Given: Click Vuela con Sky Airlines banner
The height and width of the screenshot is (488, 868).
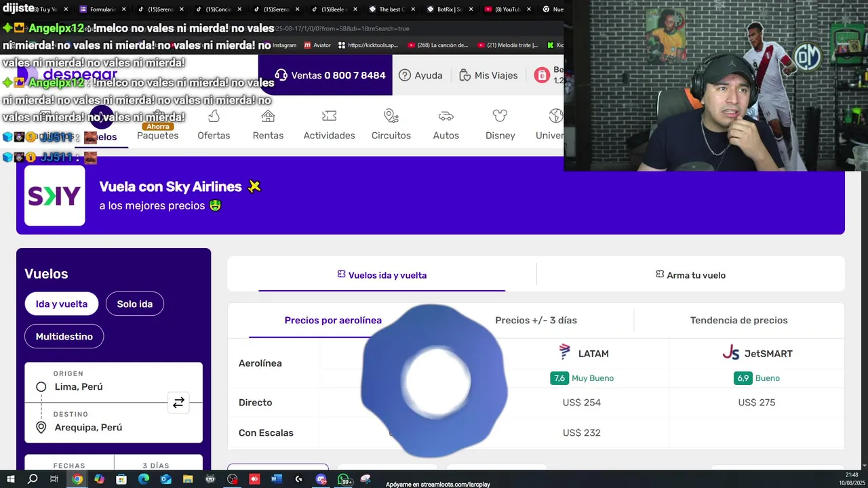Looking at the screenshot, I should tap(431, 196).
